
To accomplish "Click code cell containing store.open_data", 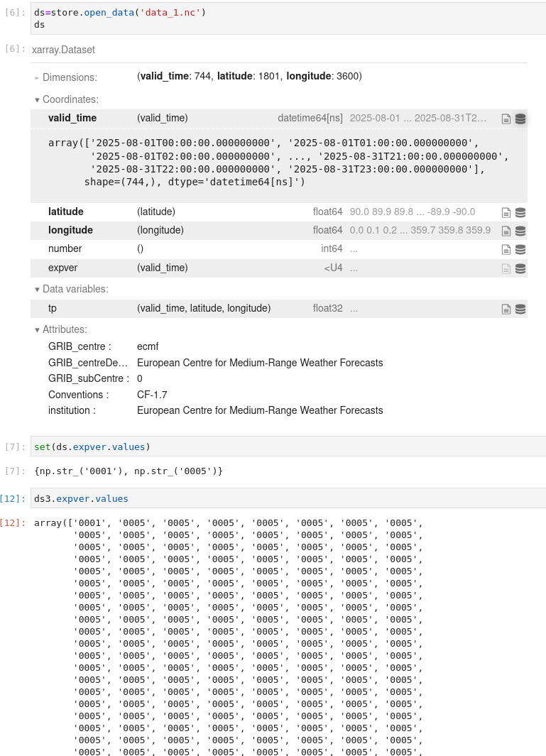I will click(284, 18).
